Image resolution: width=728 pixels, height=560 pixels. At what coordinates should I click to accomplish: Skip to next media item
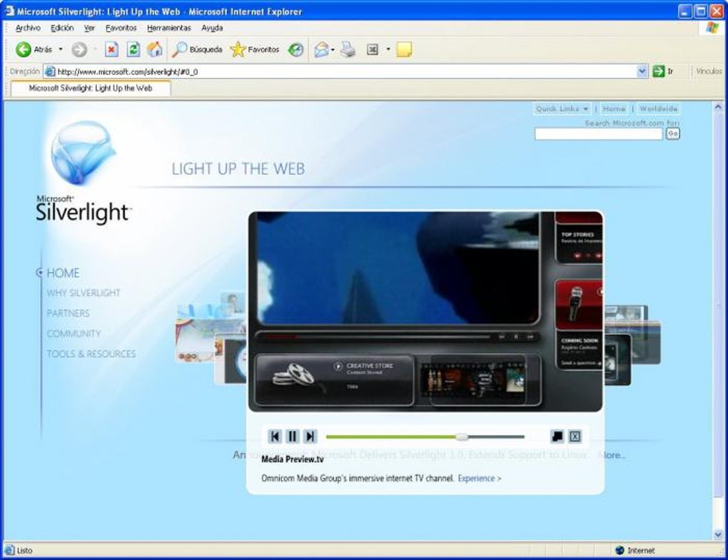[310, 436]
